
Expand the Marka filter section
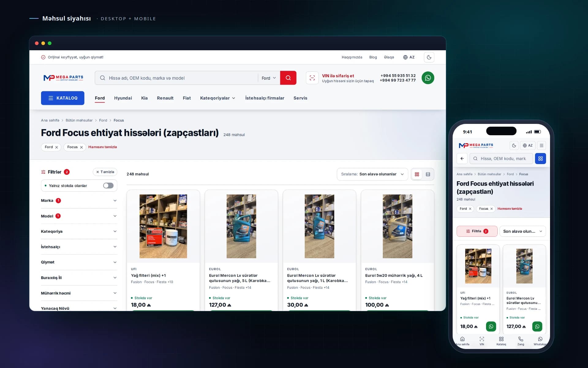(x=79, y=201)
